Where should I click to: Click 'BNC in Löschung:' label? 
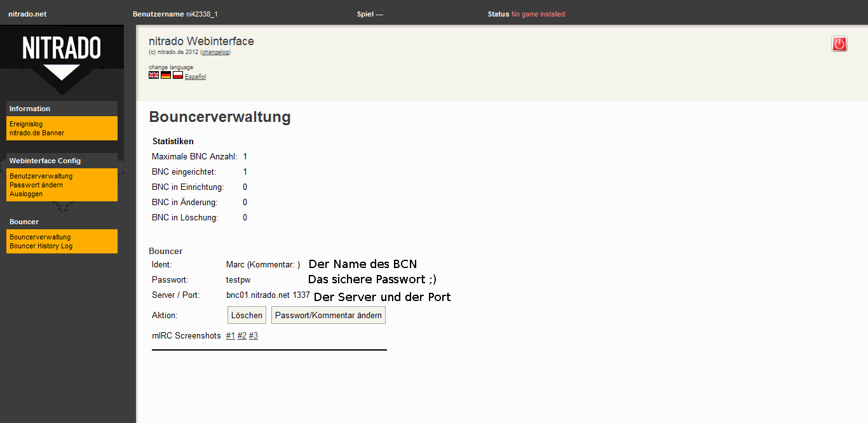[185, 218]
